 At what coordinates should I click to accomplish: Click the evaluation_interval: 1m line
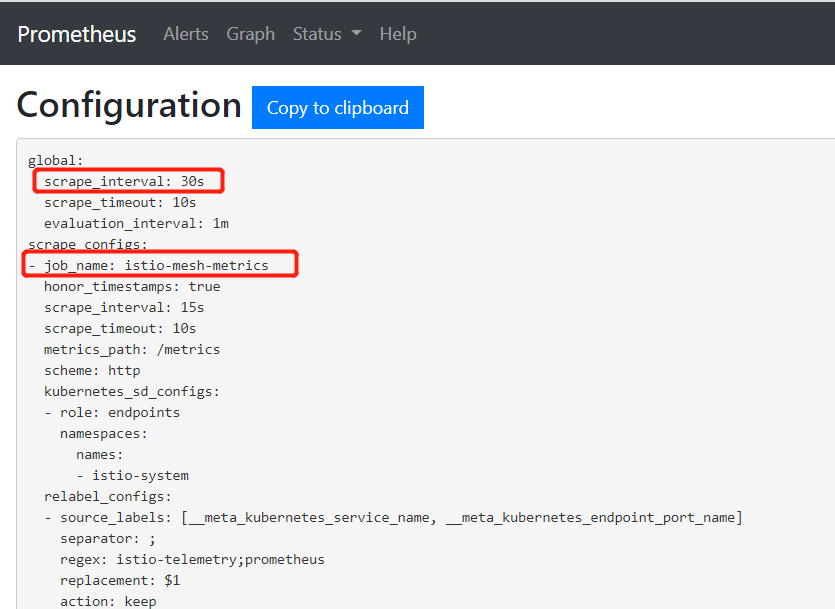click(136, 223)
